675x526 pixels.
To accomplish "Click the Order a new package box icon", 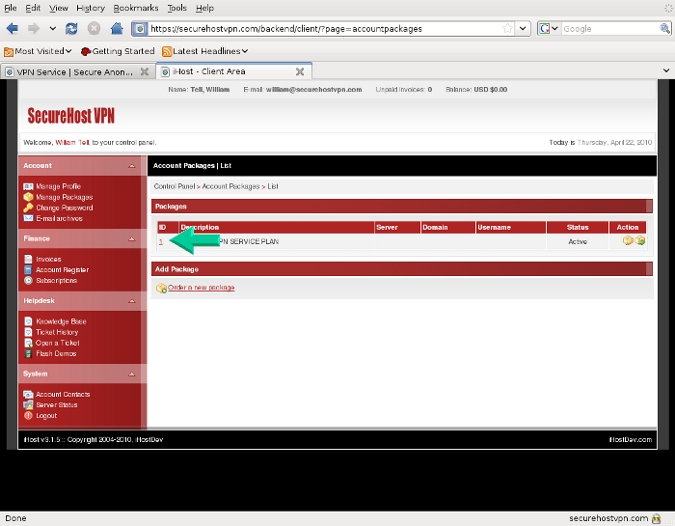I will pyautogui.click(x=161, y=288).
